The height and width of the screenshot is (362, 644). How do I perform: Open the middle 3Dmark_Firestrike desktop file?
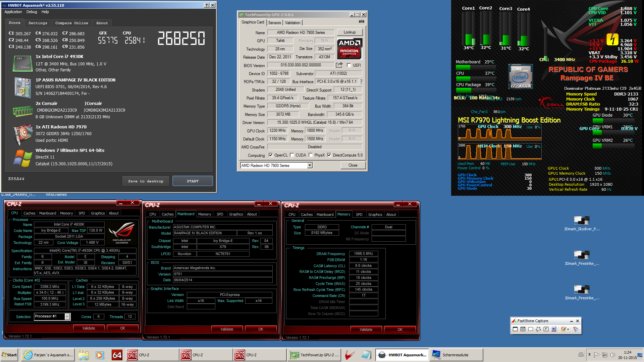[x=582, y=258]
